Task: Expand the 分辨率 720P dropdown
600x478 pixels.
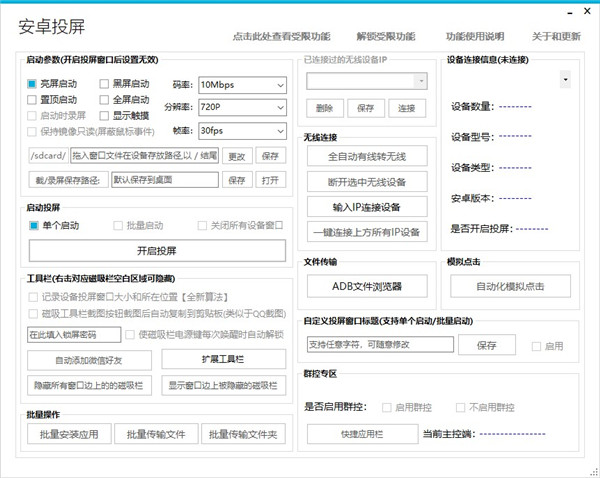Action: 242,107
